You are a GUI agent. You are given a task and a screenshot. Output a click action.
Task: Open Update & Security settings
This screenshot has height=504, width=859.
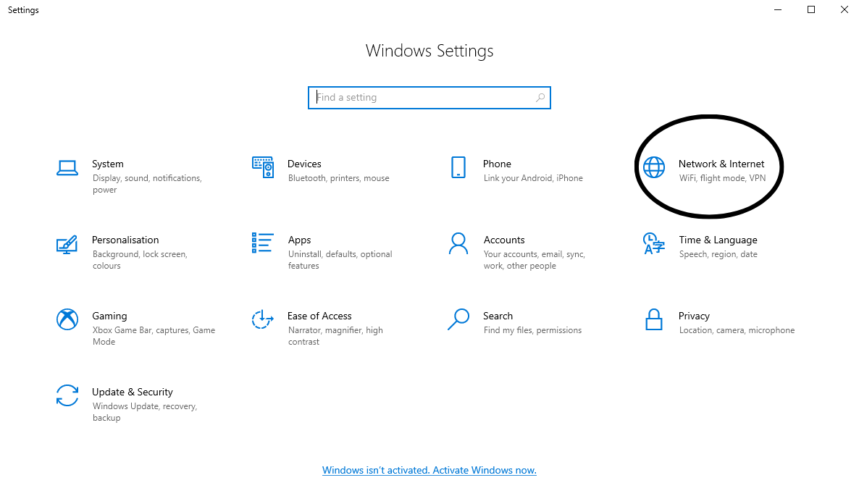(67, 395)
